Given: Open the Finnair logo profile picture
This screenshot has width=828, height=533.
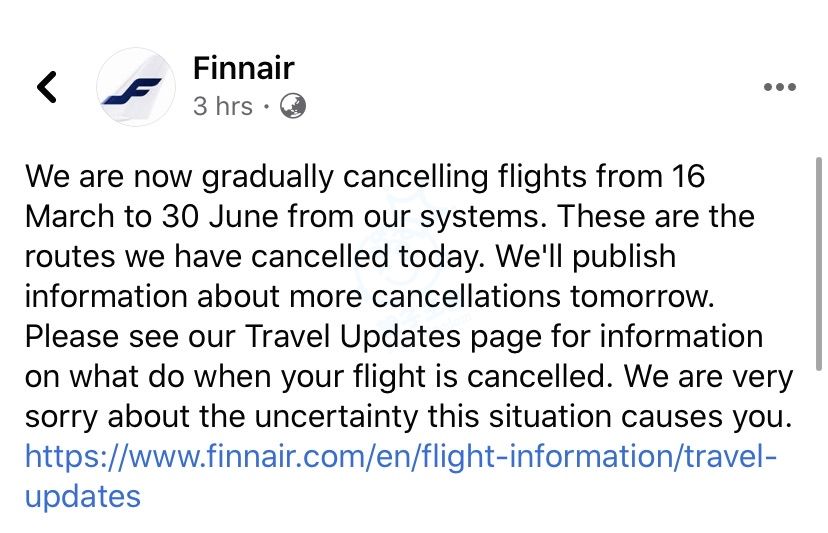Looking at the screenshot, I should click(136, 87).
